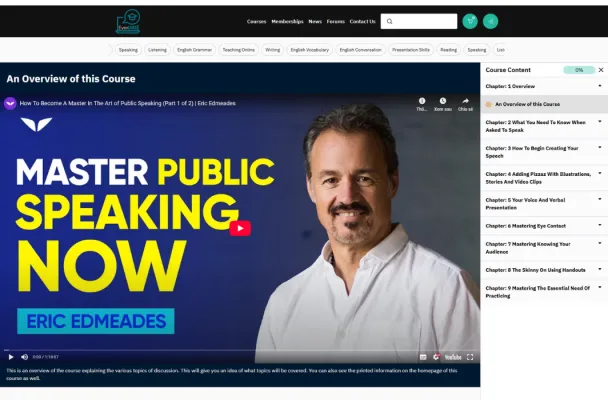
Task: Click the site logo in the header
Action: [x=128, y=20]
